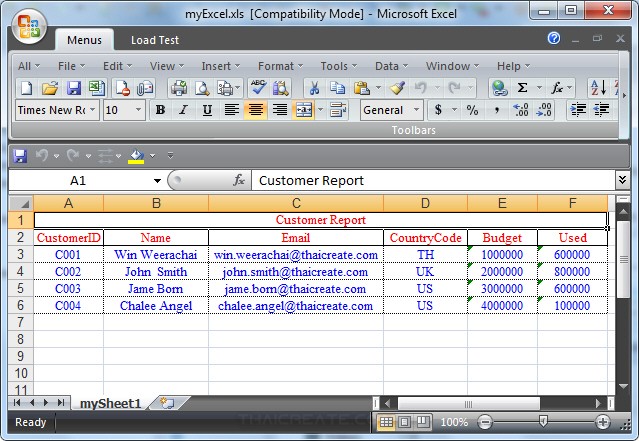The height and width of the screenshot is (441, 639).
Task: Select cell containing john.smith@thaicreate.com
Action: (x=295, y=271)
